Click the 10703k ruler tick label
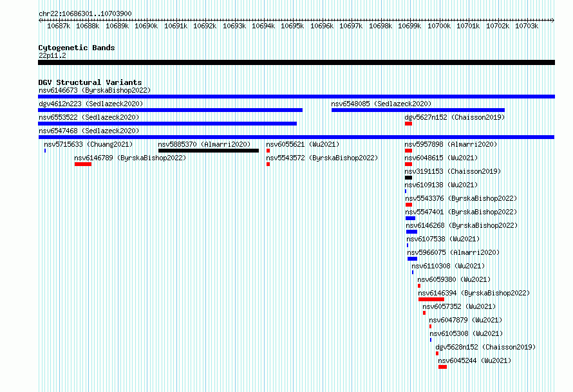Screen dimensions: 573x392 click(527, 26)
